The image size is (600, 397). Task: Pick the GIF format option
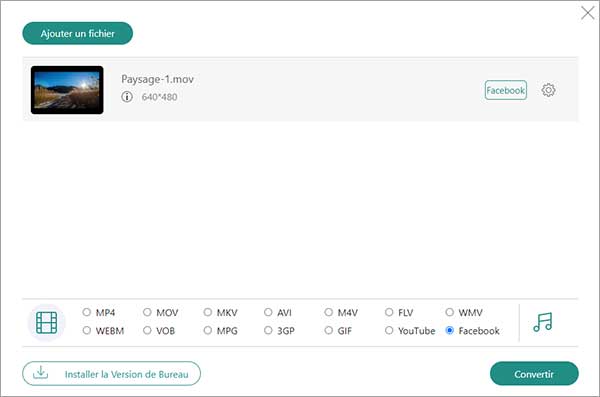point(329,330)
